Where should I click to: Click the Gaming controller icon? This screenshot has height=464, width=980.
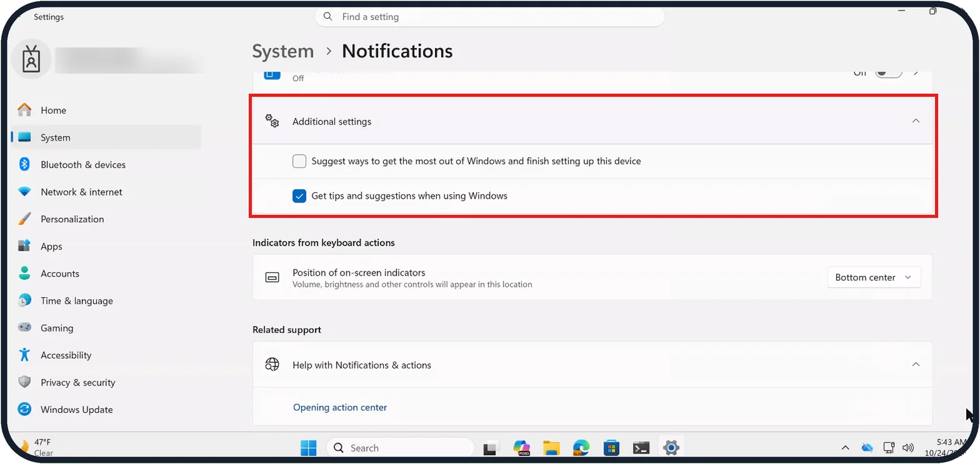[24, 327]
